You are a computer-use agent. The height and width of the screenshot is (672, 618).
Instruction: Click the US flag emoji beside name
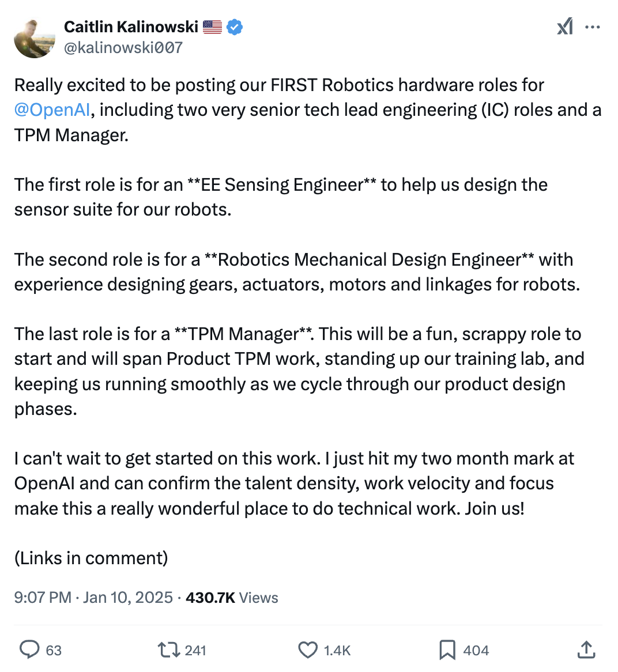point(212,27)
